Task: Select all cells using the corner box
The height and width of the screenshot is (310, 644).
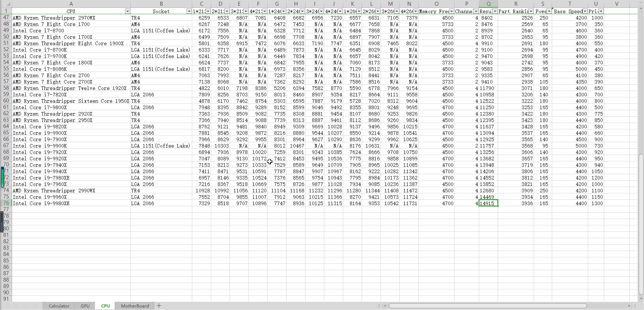Action: click(x=6, y=4)
